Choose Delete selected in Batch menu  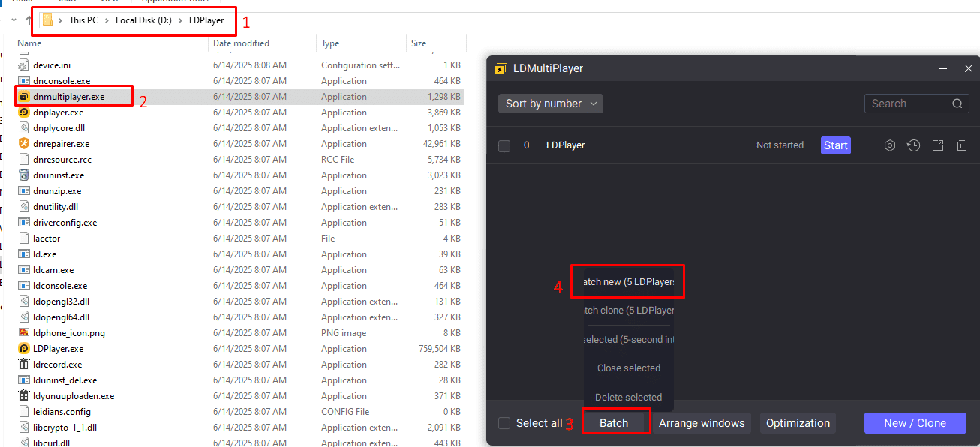(629, 397)
